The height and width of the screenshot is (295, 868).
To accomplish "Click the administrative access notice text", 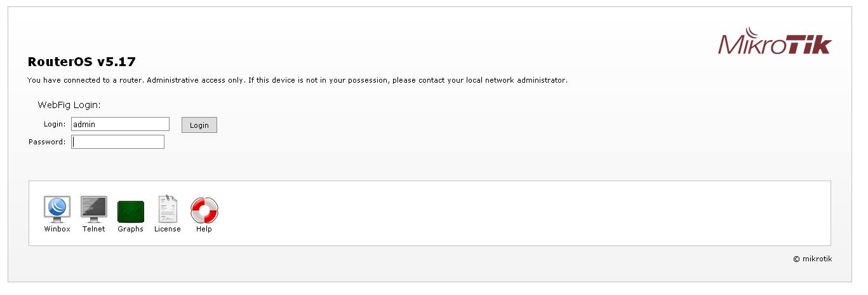I will [297, 81].
